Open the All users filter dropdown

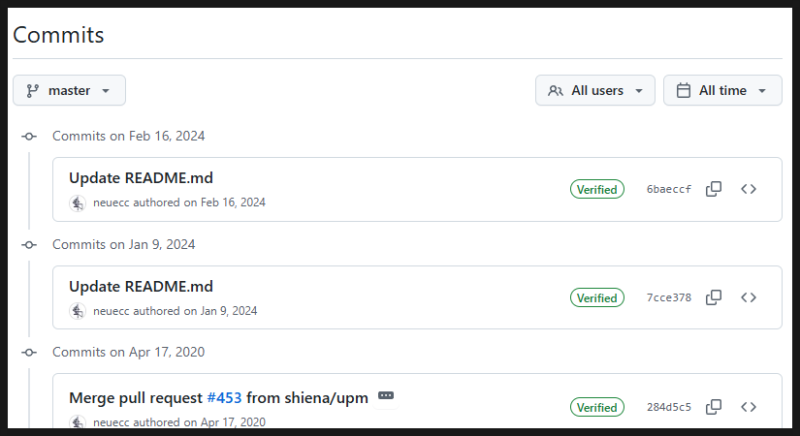[x=595, y=90]
